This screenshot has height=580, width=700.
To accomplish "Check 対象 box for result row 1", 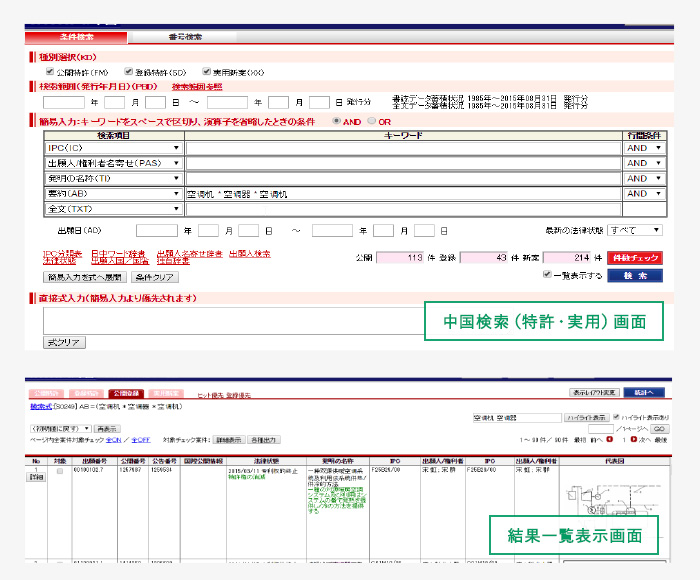I will coord(60,472).
